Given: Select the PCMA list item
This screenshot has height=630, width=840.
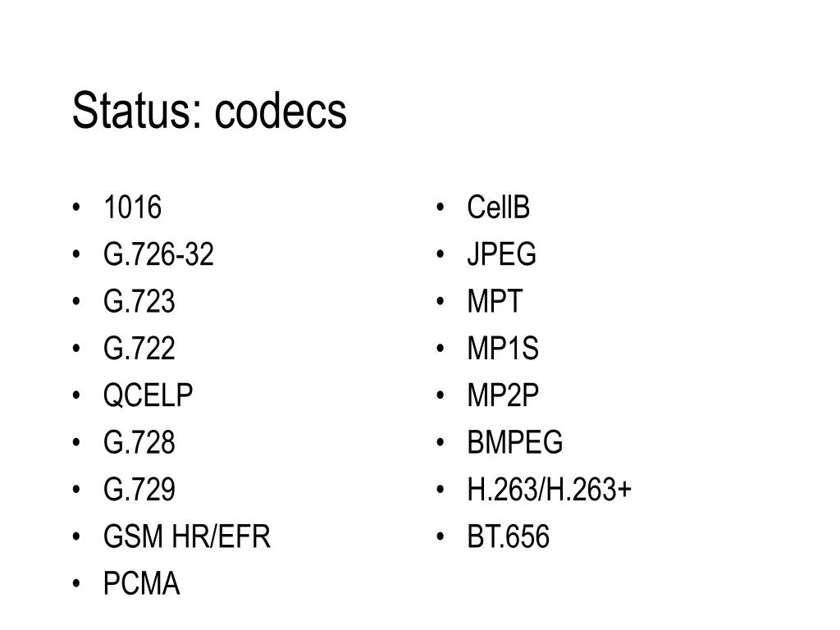Looking at the screenshot, I should (141, 583).
